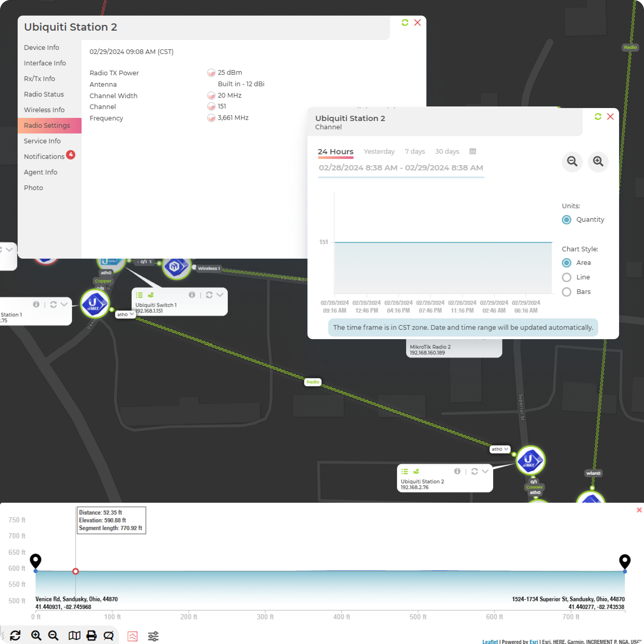Expand chevron on the partially hidden left card
644x644 pixels.
coord(9,249)
